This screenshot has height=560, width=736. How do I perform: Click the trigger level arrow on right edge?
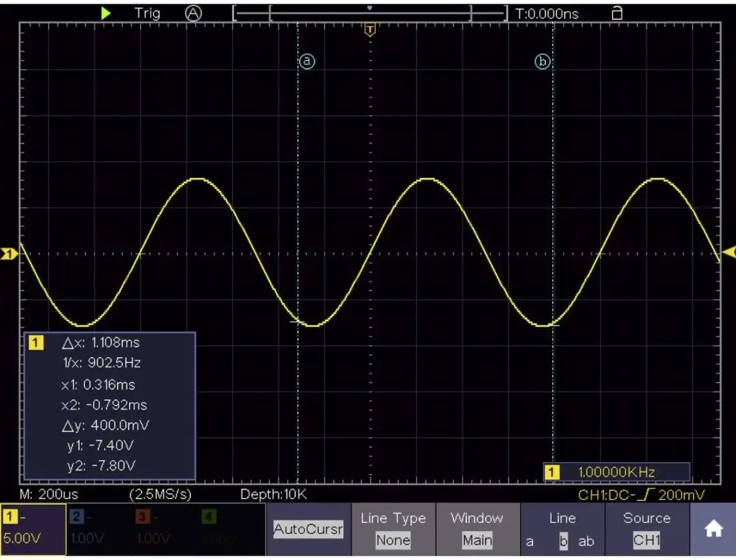coord(729,253)
